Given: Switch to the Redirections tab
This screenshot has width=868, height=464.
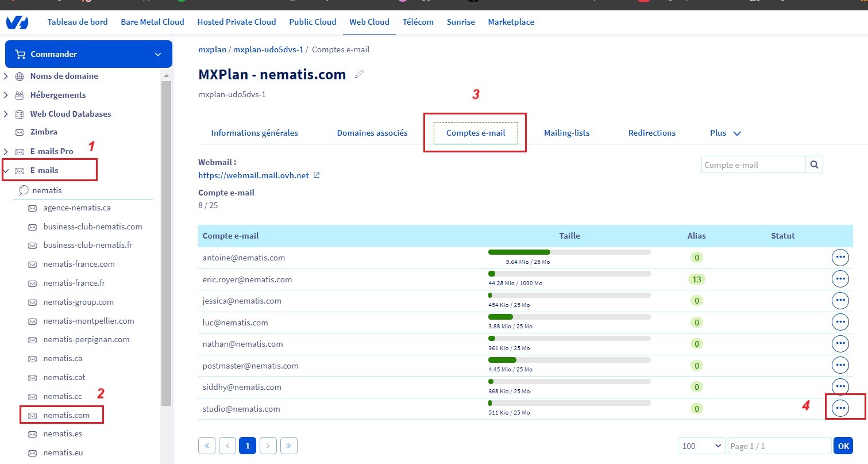Looking at the screenshot, I should pos(651,133).
